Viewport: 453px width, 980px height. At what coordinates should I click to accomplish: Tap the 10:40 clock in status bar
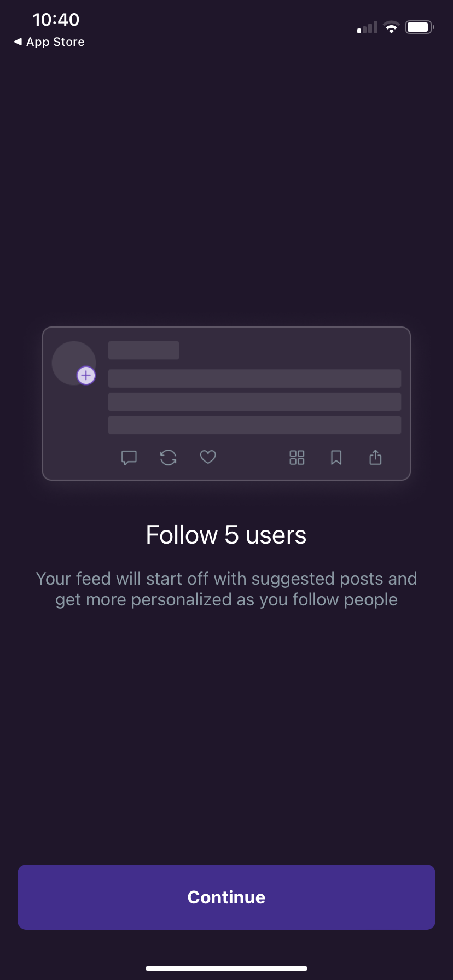[56, 20]
